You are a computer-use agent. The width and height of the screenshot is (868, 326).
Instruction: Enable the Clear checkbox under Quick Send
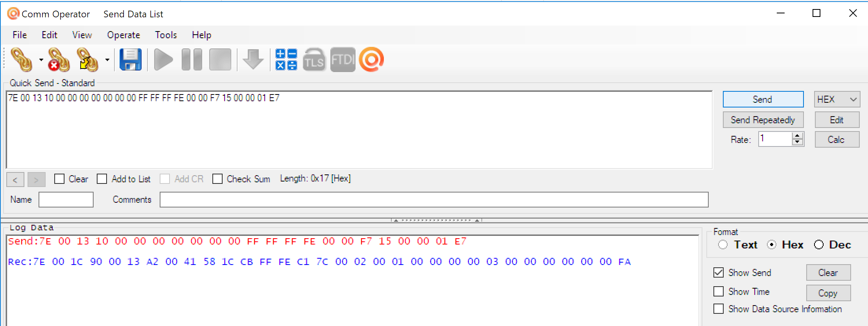(59, 179)
